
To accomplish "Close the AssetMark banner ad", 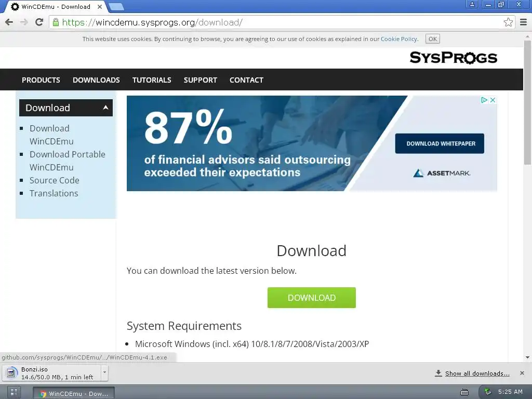I will tap(493, 100).
